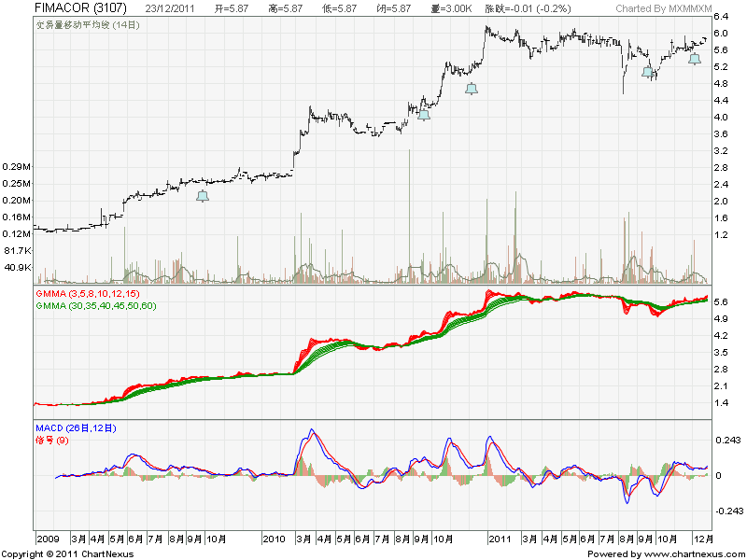The image size is (747, 560).
Task: Open the bell marker near September 2011
Action: coord(647,72)
